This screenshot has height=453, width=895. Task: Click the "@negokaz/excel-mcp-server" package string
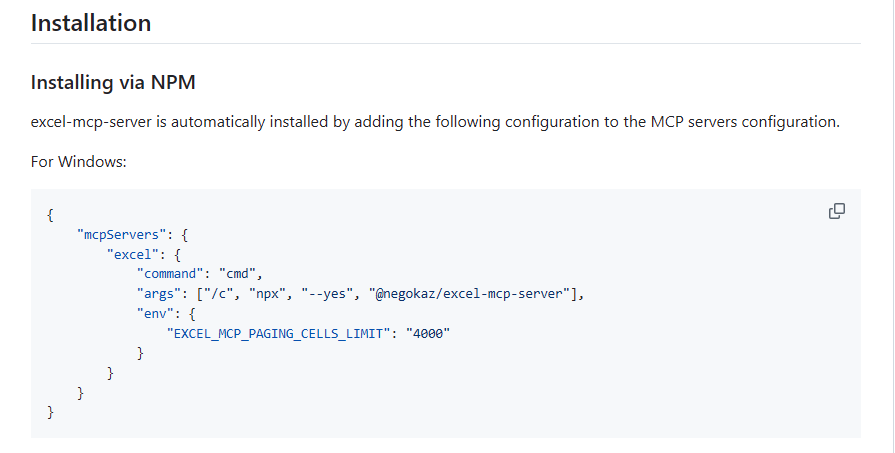point(474,293)
